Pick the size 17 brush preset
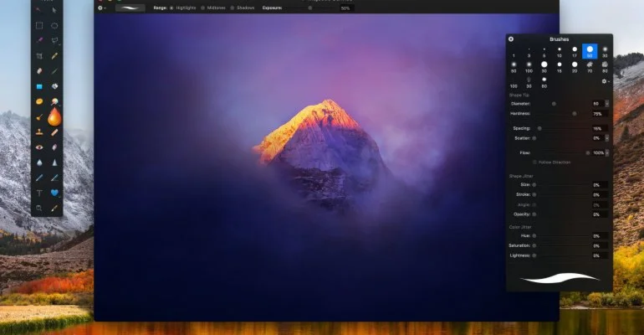 coord(575,52)
